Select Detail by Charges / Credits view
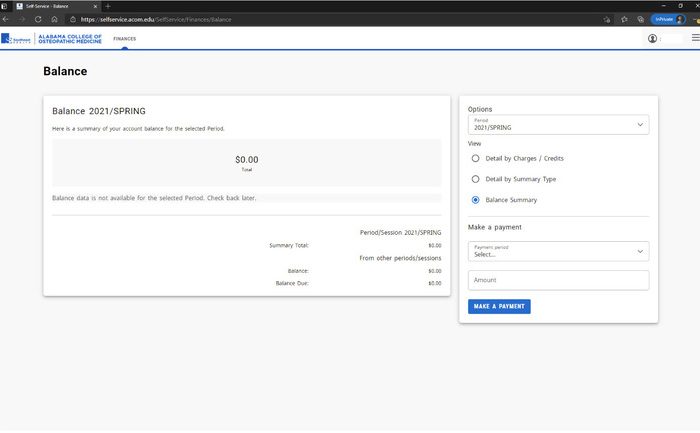 476,158
